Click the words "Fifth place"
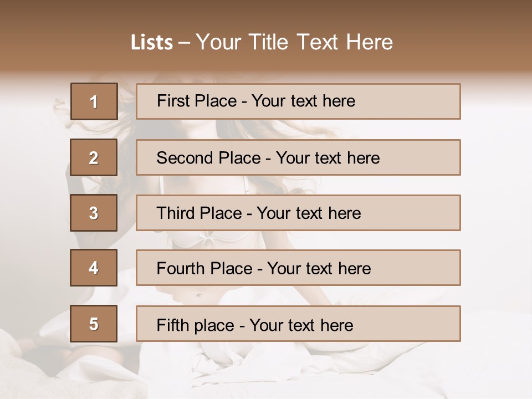 point(196,325)
